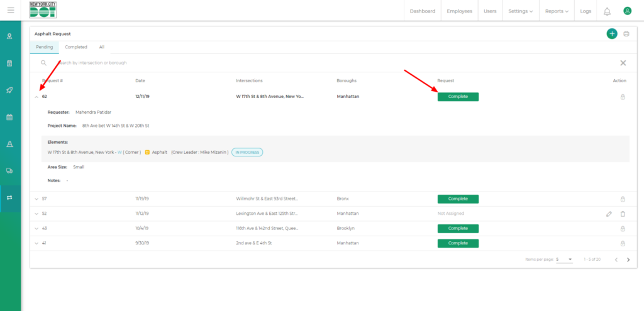The height and width of the screenshot is (311, 644).
Task: Switch to the All tab
Action: coord(102,47)
